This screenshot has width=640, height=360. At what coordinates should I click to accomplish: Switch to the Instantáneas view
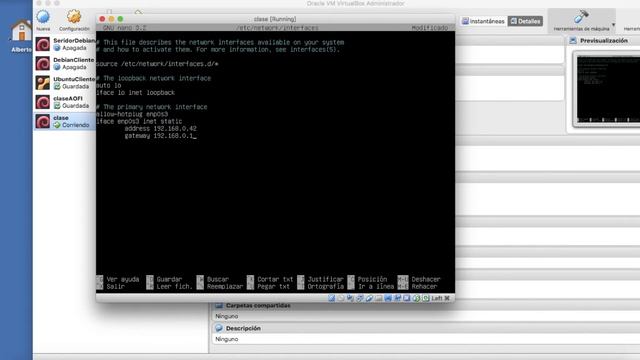click(x=484, y=21)
